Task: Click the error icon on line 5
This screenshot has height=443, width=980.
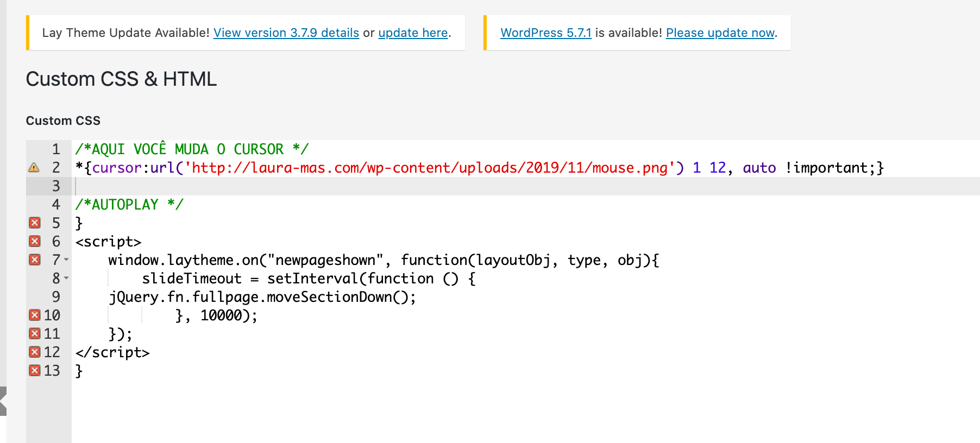Action: (35, 223)
